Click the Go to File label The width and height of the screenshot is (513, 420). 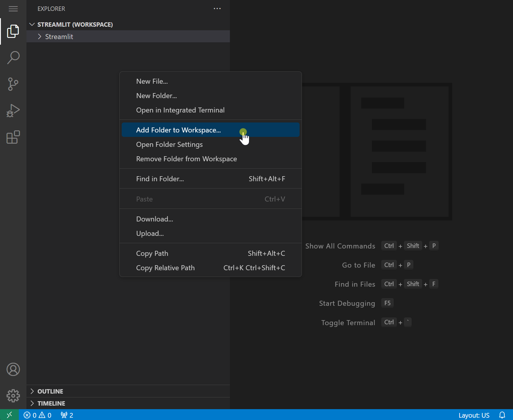click(x=359, y=265)
